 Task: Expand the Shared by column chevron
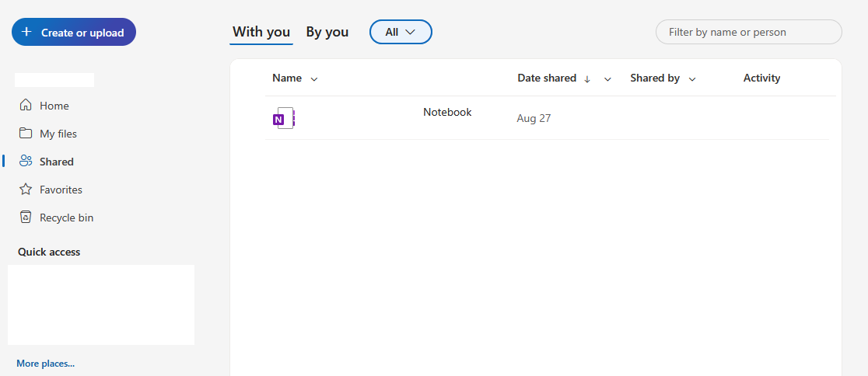tap(692, 79)
